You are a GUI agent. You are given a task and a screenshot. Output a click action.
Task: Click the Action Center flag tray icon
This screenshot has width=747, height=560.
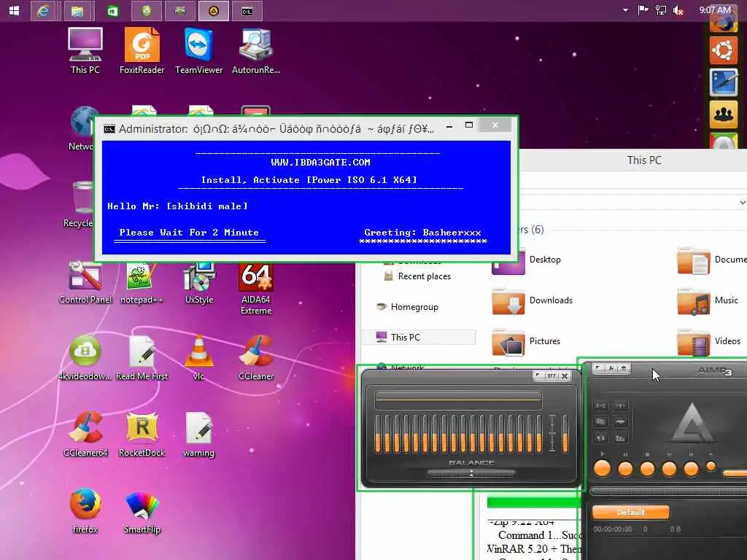[643, 10]
